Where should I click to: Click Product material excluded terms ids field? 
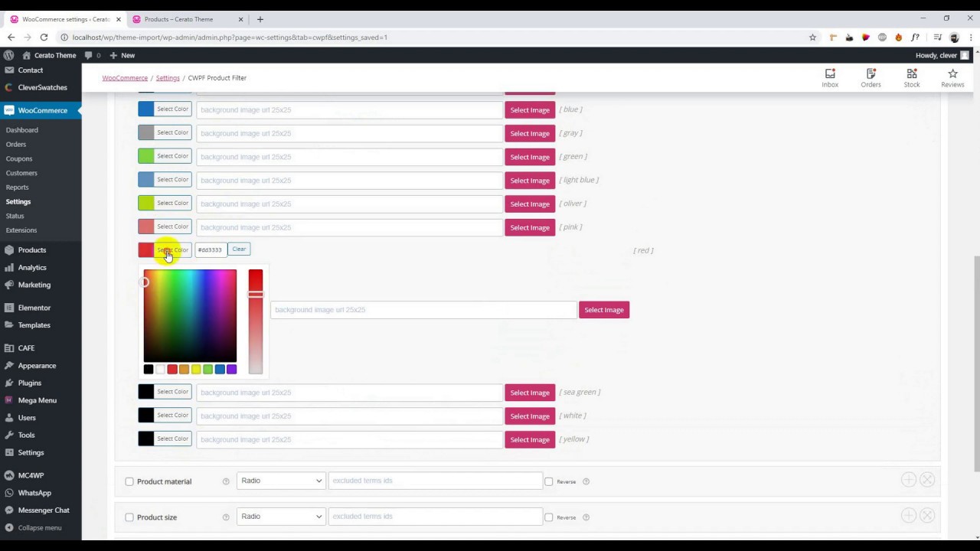[435, 481]
